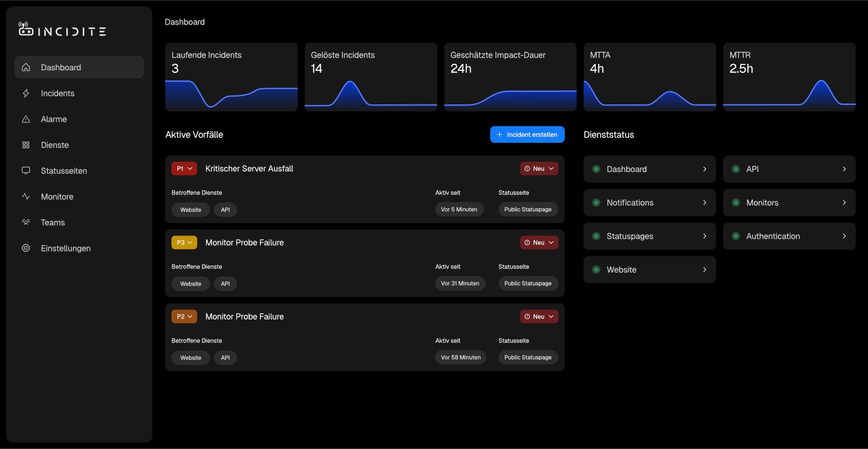Expand the Monitors service chevron
Image resolution: width=868 pixels, height=449 pixels.
pos(844,202)
